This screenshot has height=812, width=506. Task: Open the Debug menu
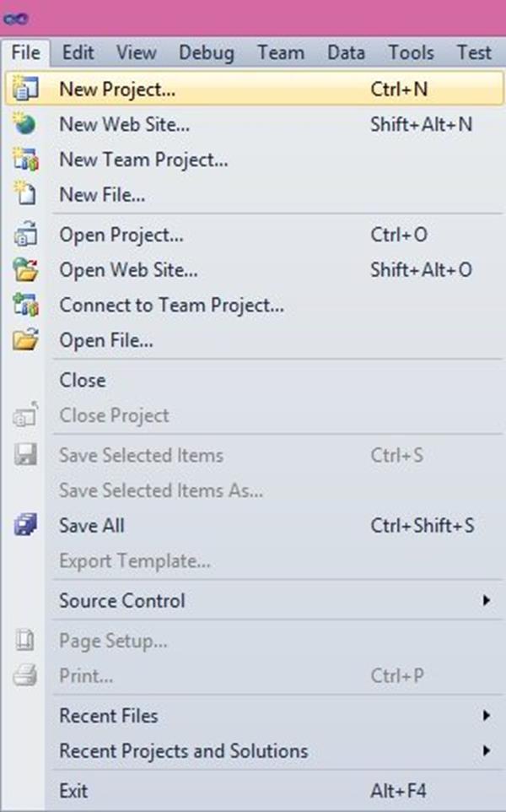(x=206, y=52)
